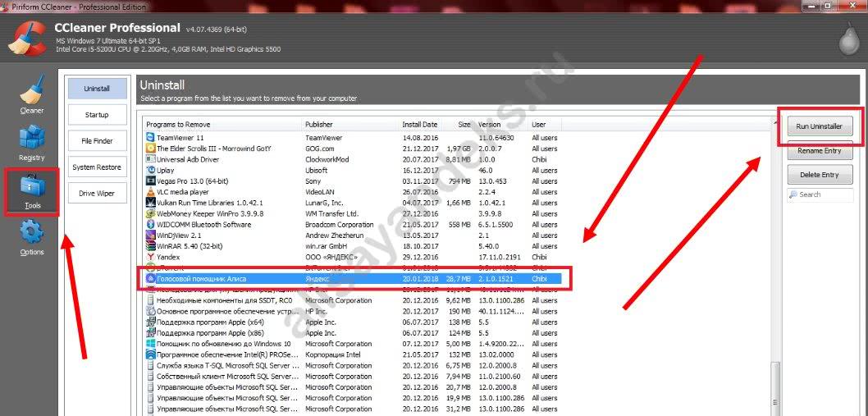Open the File Finder tab
Viewport: 868px width, 416px height.
point(97,141)
